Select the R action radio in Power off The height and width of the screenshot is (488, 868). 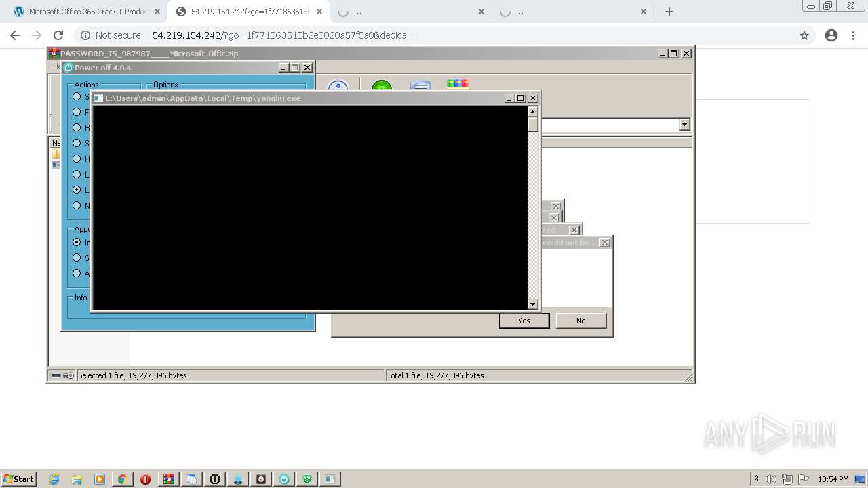77,127
